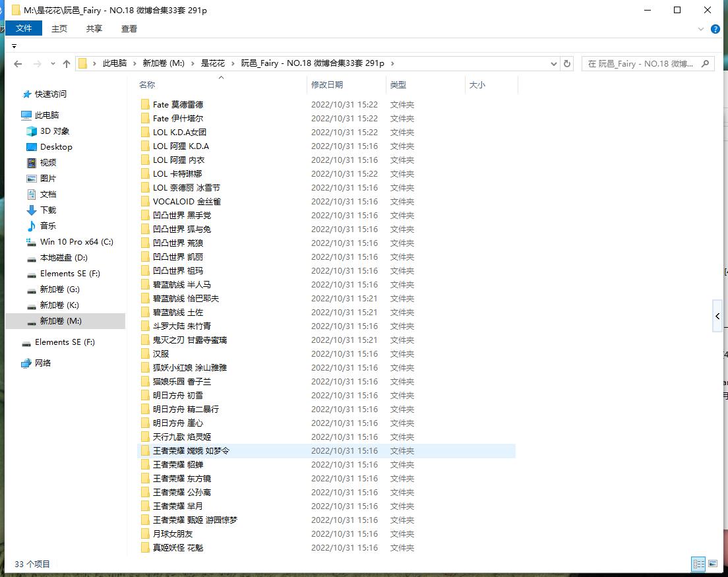The height and width of the screenshot is (577, 728).
Task: Open the 视频 library icon
Action: pyautogui.click(x=32, y=162)
